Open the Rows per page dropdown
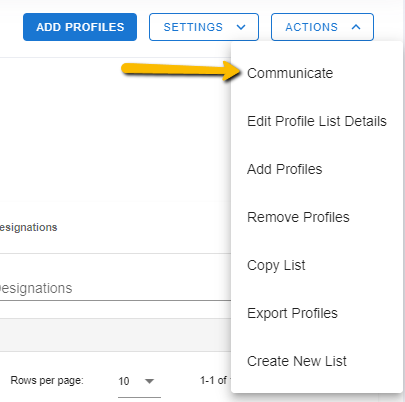 [139, 381]
